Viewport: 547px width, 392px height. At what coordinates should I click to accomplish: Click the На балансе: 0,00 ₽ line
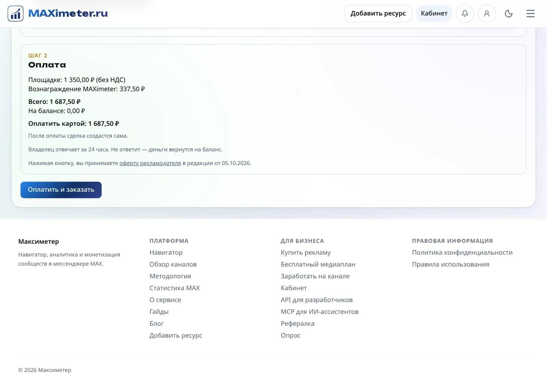(57, 111)
